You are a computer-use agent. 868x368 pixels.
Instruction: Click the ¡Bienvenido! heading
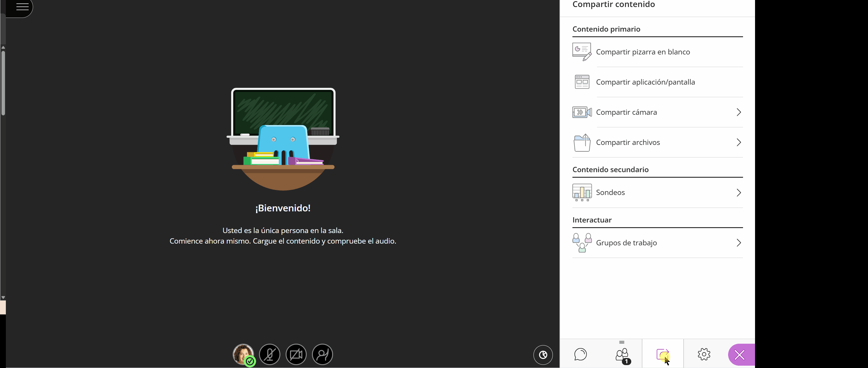(283, 208)
